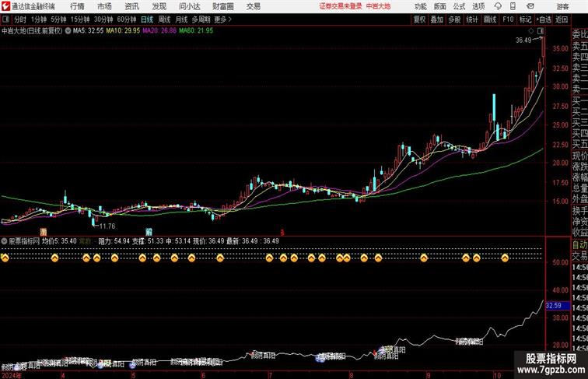Open the 版面 menu
588x379 pixels.
[440, 6]
